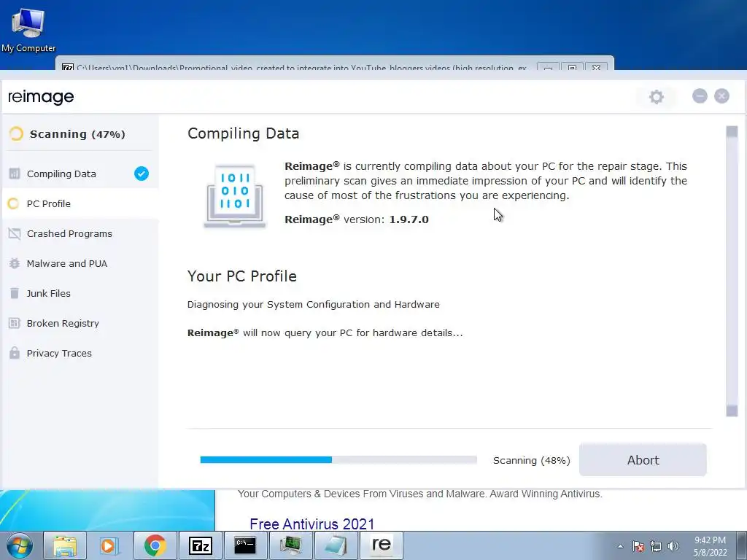747x560 pixels.
Task: Click the Scanning (48%) status text
Action: coord(531,461)
